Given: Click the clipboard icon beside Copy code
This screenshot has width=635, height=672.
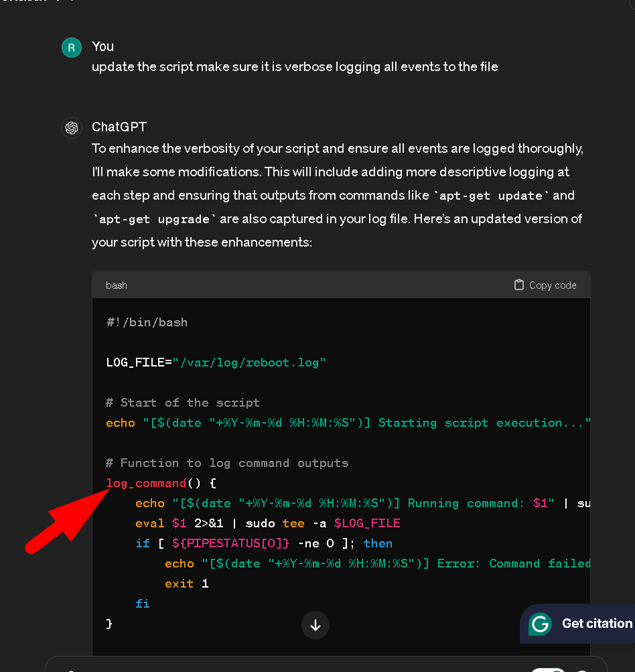Looking at the screenshot, I should click(518, 285).
